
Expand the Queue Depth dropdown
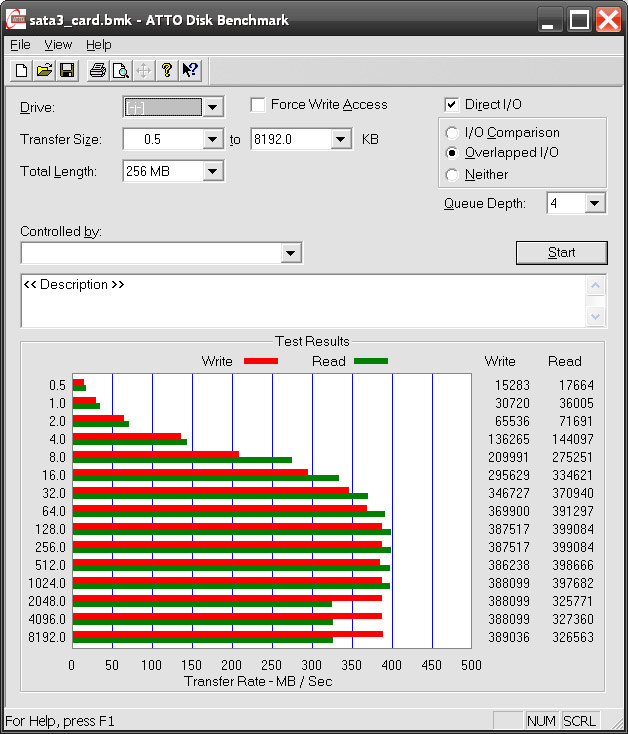[x=594, y=203]
